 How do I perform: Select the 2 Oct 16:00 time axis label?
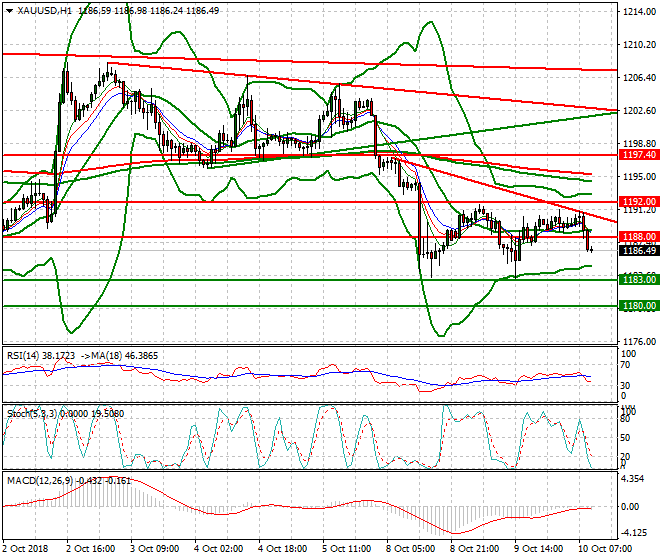(90, 549)
